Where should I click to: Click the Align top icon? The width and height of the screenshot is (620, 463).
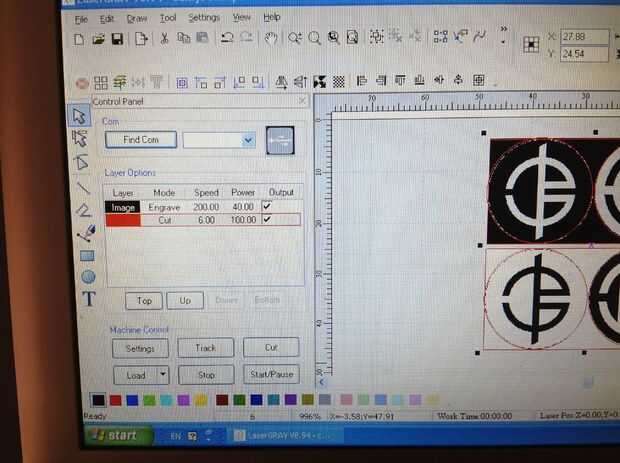point(400,81)
